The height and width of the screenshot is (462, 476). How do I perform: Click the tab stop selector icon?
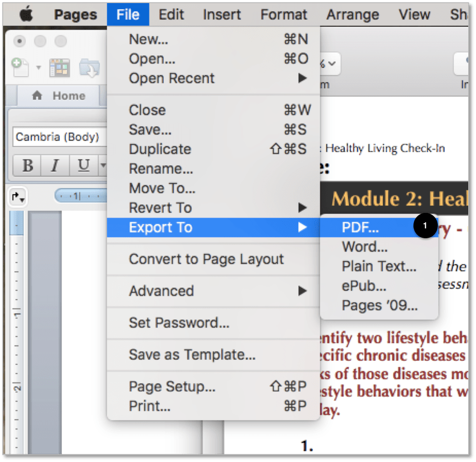pos(18,197)
